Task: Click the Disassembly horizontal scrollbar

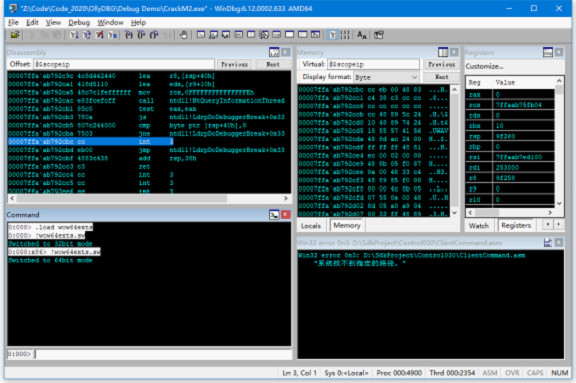Action: click(x=149, y=198)
